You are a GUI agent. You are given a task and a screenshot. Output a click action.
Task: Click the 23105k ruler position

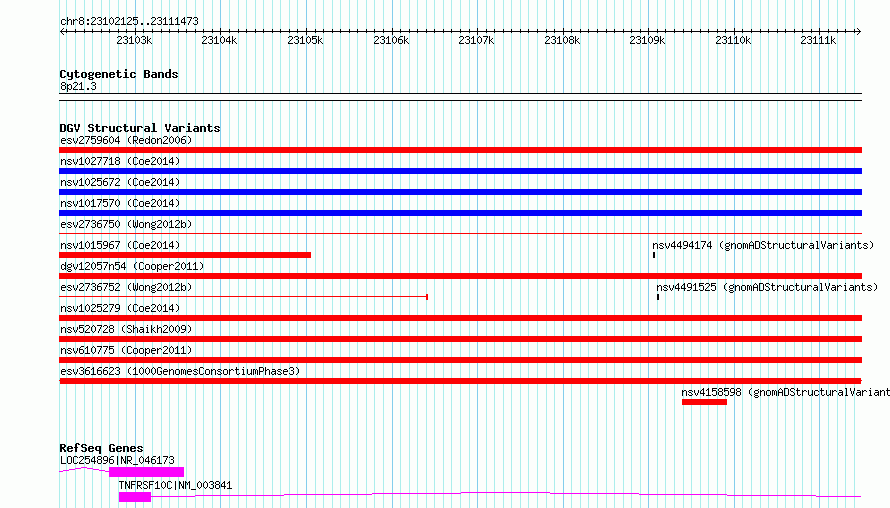305,40
